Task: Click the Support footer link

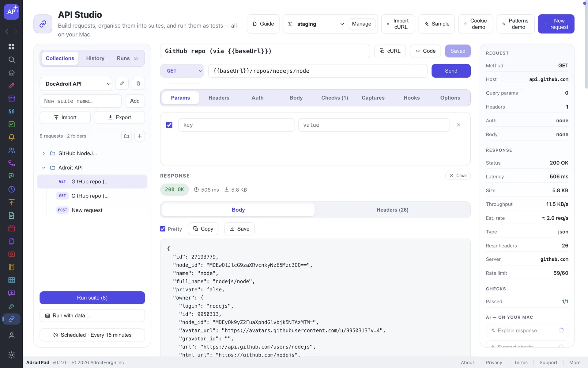Action: (x=548, y=362)
